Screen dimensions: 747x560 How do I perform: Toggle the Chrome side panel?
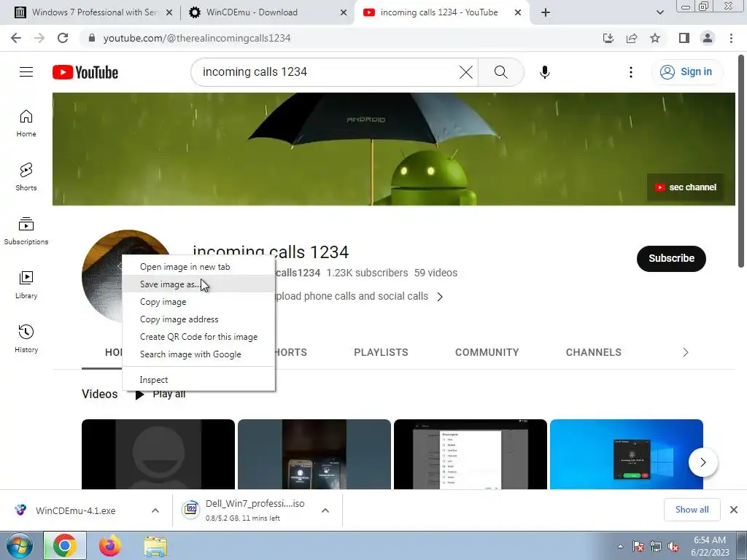(x=684, y=38)
